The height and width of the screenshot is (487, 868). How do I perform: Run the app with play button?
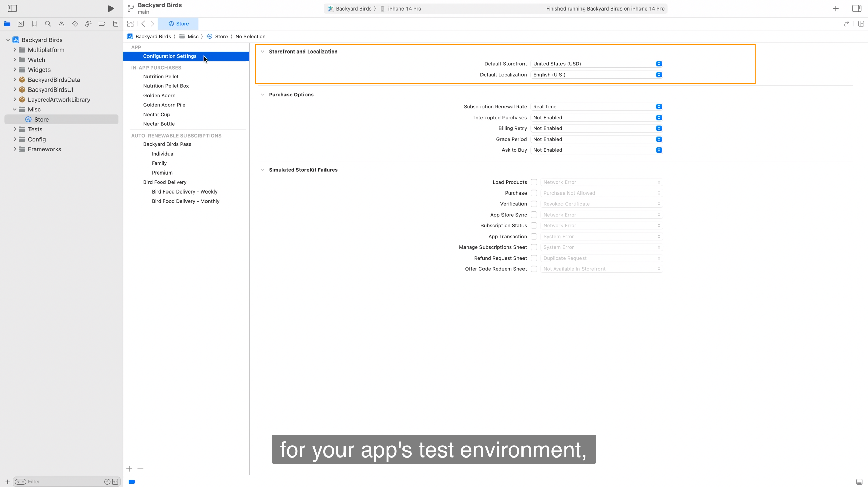coord(111,8)
